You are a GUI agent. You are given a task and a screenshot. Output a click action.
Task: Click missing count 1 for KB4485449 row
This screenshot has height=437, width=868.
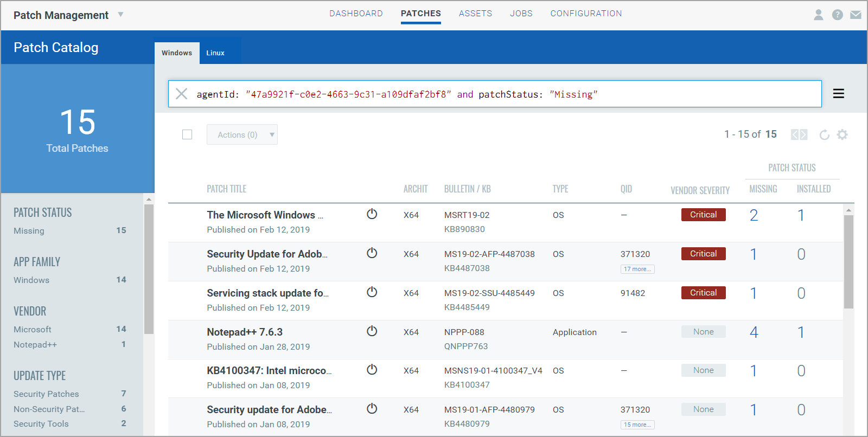(x=754, y=293)
